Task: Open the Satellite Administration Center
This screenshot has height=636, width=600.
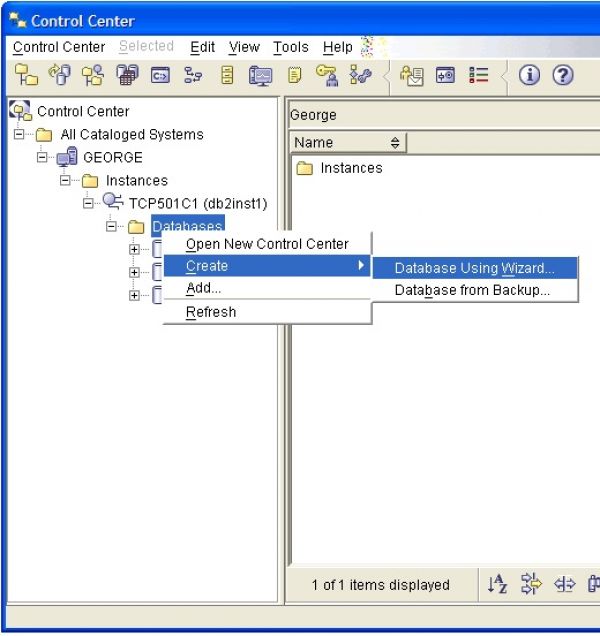Action: pos(93,75)
